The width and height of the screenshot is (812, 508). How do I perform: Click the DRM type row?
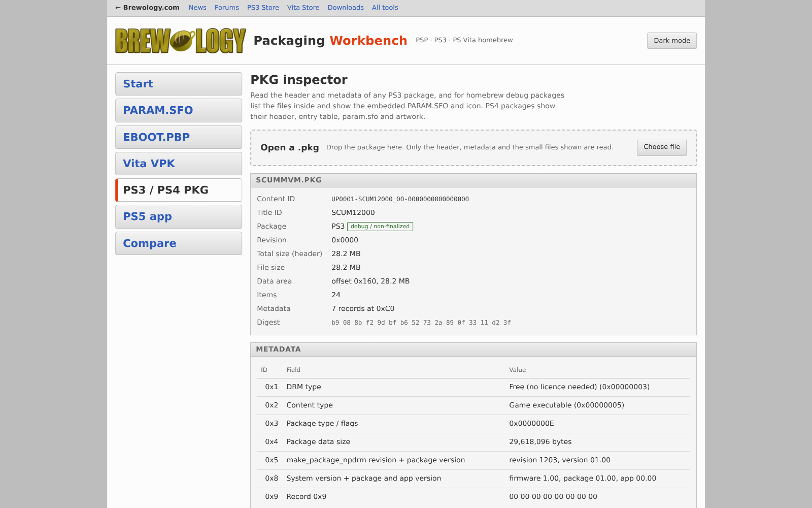473,387
